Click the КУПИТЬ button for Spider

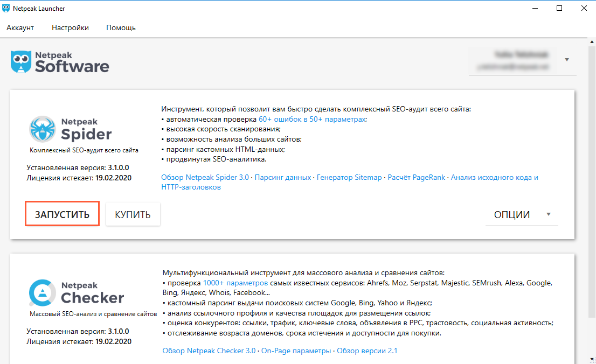tap(133, 214)
